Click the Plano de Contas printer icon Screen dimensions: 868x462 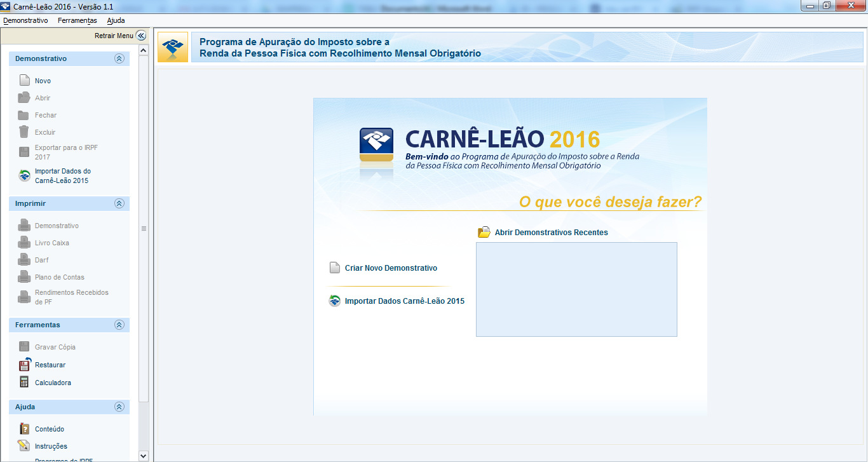[x=24, y=277]
